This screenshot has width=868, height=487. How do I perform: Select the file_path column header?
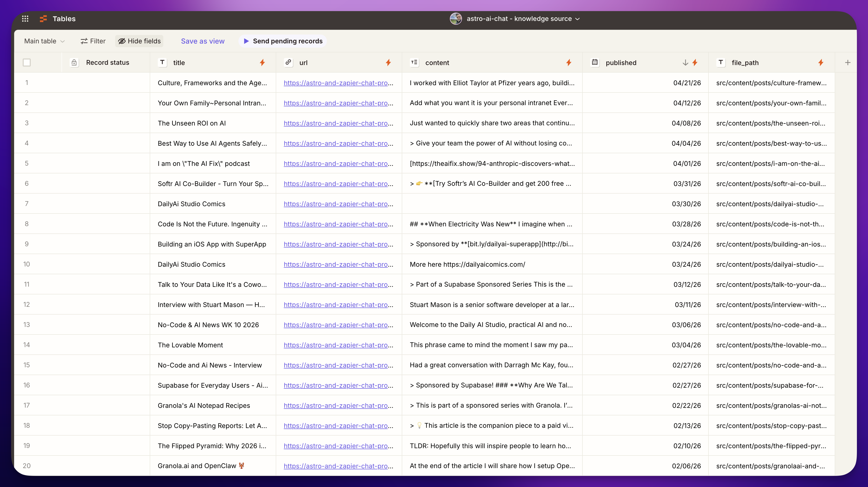[772, 63]
